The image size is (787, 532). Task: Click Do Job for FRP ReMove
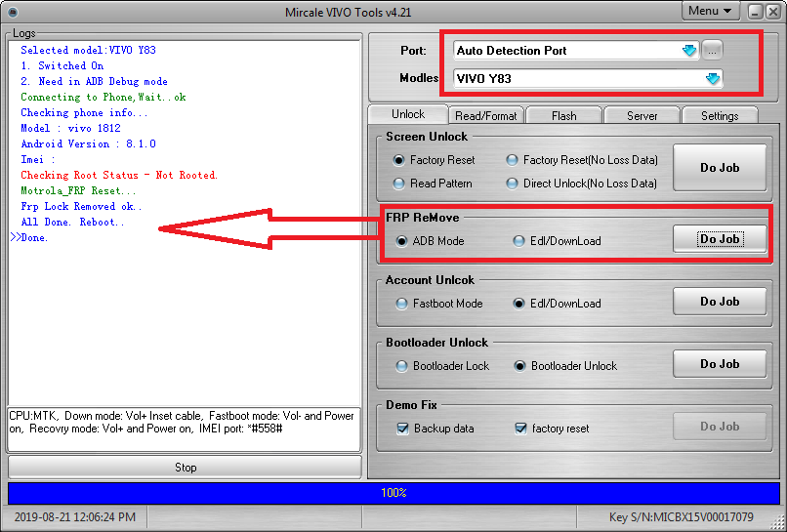point(720,239)
